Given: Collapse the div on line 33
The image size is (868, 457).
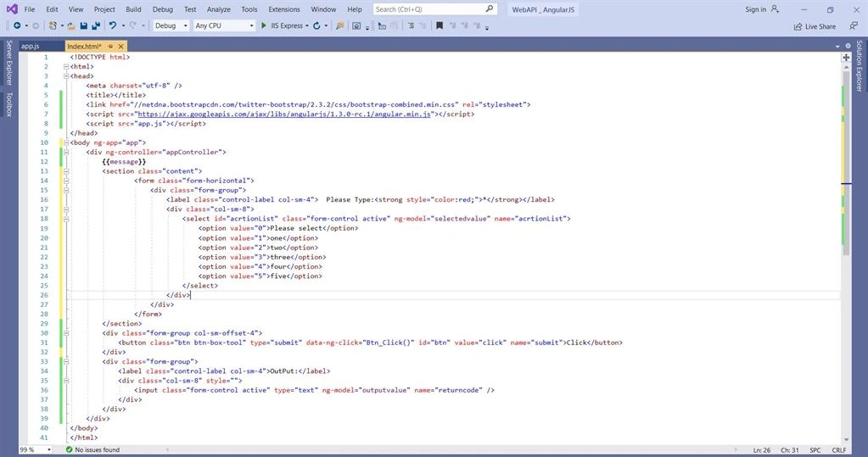Looking at the screenshot, I should pyautogui.click(x=66, y=361).
